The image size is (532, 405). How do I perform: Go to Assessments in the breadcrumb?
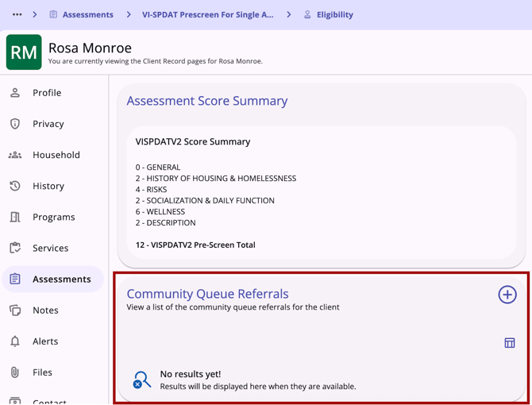pyautogui.click(x=87, y=14)
